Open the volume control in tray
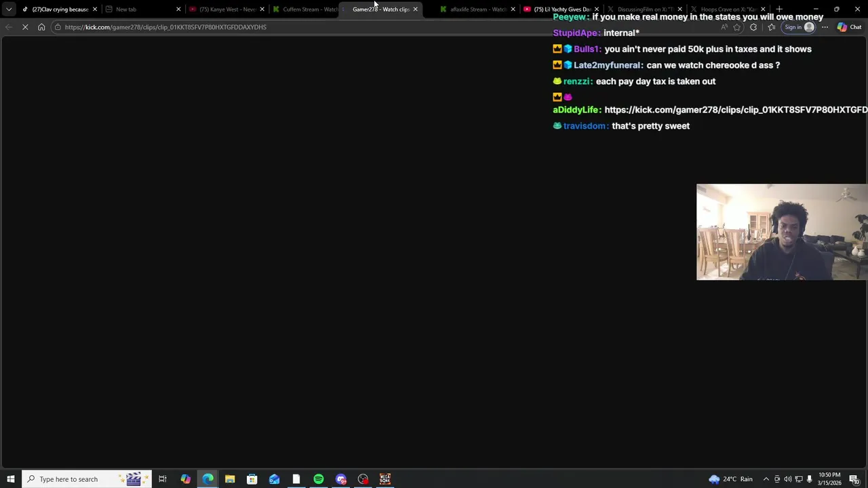Image resolution: width=868 pixels, height=488 pixels. coord(788,479)
